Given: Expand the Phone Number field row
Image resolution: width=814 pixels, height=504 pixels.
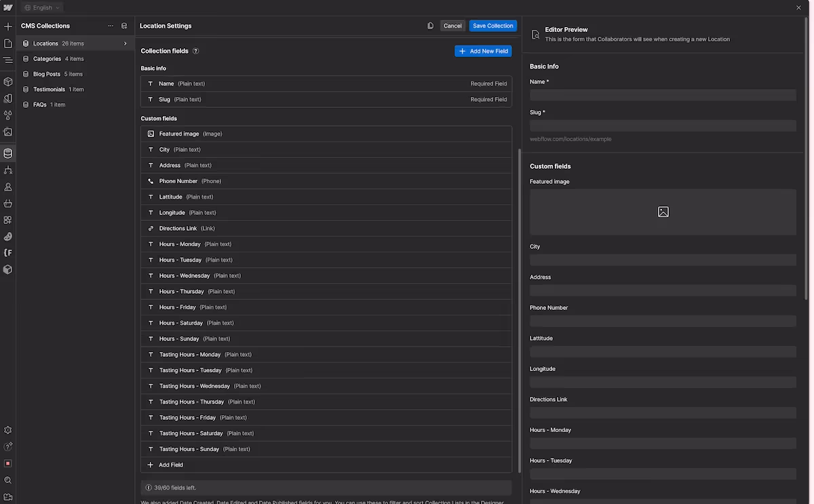Looking at the screenshot, I should [326, 181].
